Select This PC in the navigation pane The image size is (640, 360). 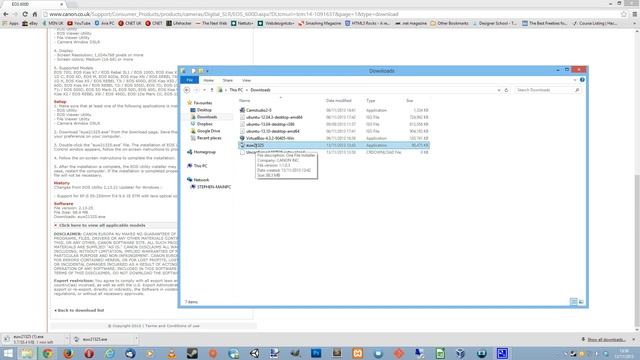click(x=200, y=166)
